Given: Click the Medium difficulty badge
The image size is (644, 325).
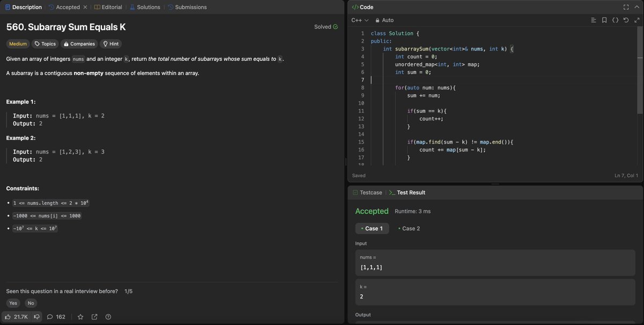Looking at the screenshot, I should [18, 44].
